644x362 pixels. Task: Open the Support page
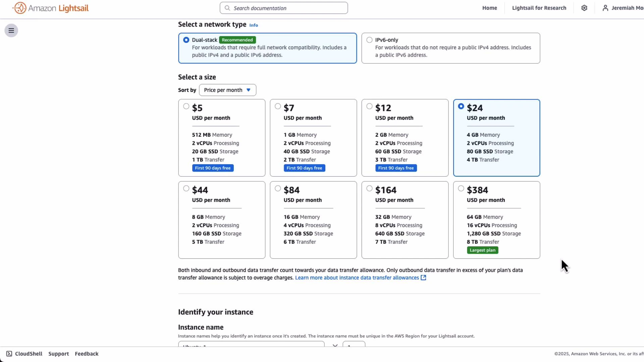pyautogui.click(x=59, y=353)
